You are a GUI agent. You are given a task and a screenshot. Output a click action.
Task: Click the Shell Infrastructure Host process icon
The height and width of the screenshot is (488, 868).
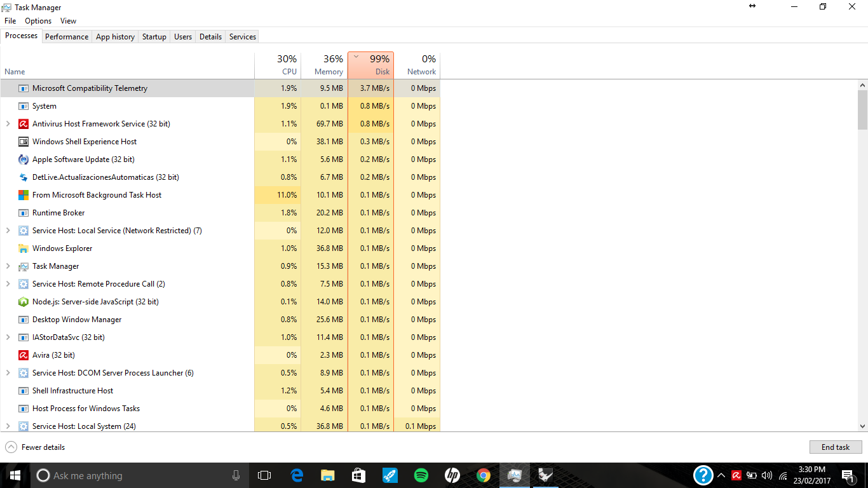(x=24, y=391)
